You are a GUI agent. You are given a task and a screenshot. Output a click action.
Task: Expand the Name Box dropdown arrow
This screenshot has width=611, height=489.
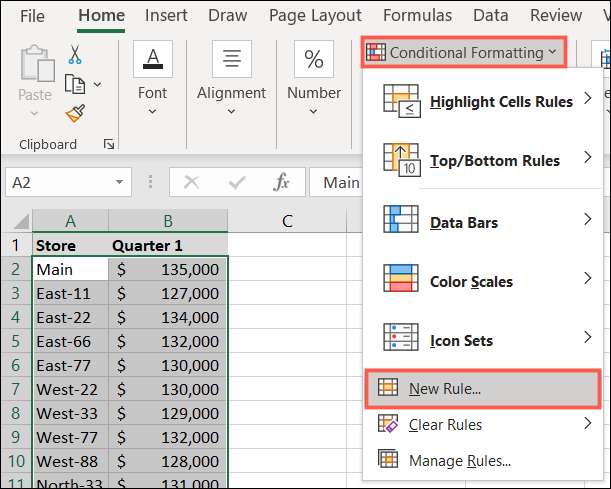pos(120,182)
